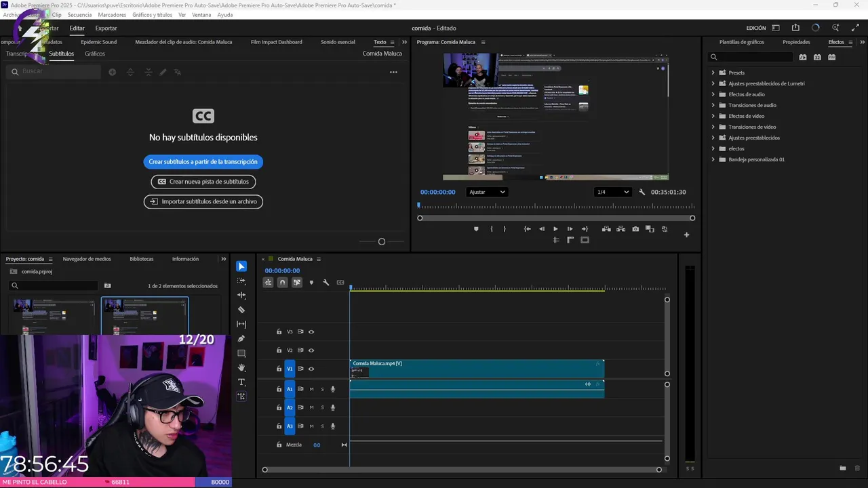The image size is (868, 488).
Task: Expand Transiciones de vídeo folder
Action: pyautogui.click(x=713, y=127)
